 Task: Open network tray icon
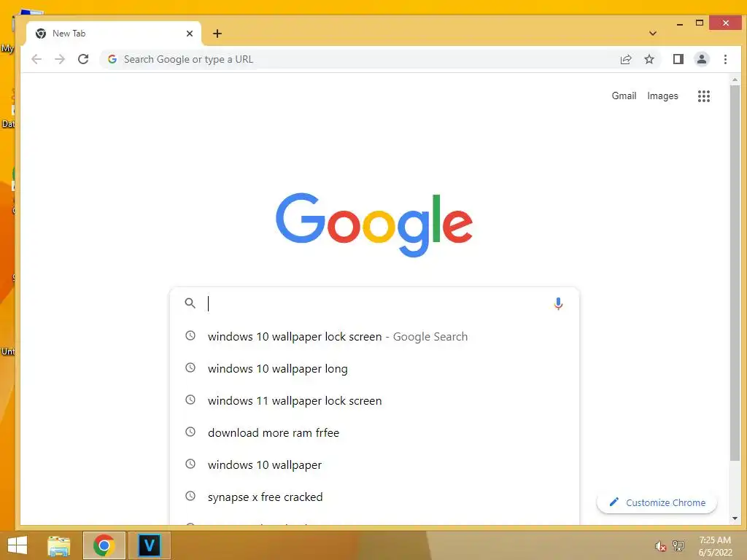pyautogui.click(x=678, y=545)
